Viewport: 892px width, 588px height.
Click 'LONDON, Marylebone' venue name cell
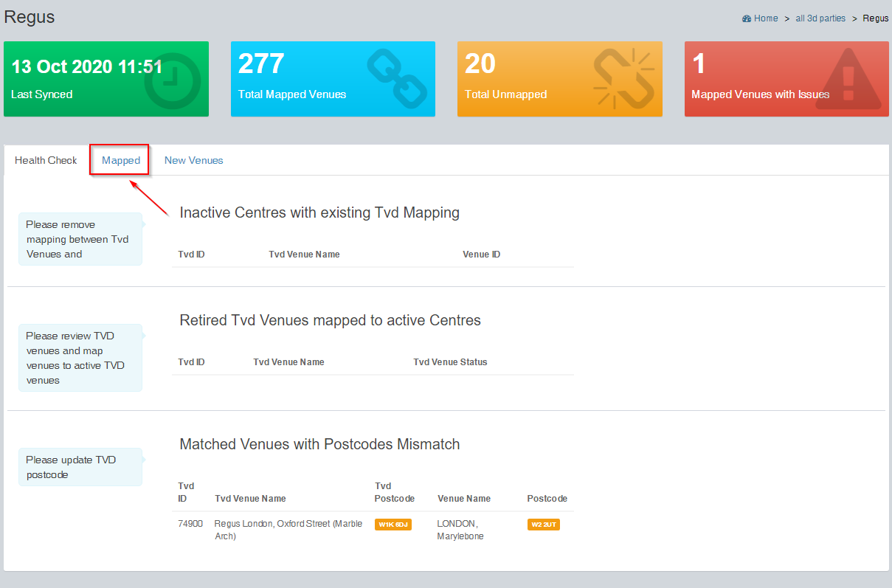(460, 530)
